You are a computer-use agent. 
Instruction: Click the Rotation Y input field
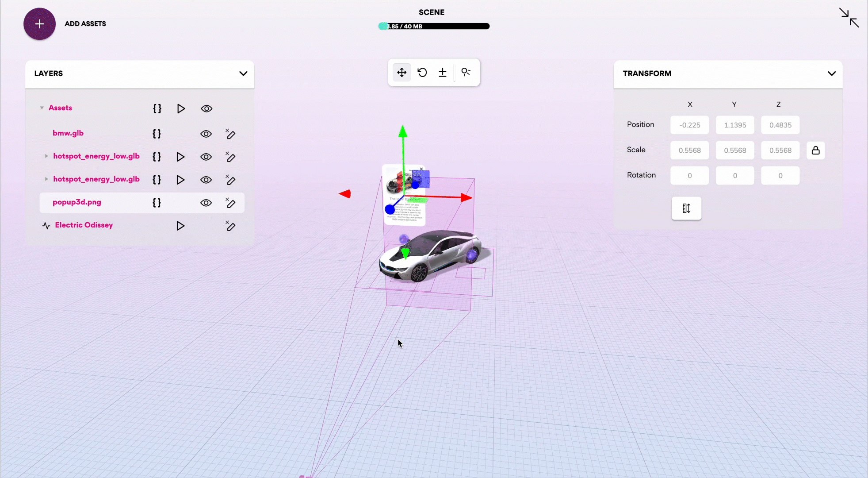tap(735, 176)
